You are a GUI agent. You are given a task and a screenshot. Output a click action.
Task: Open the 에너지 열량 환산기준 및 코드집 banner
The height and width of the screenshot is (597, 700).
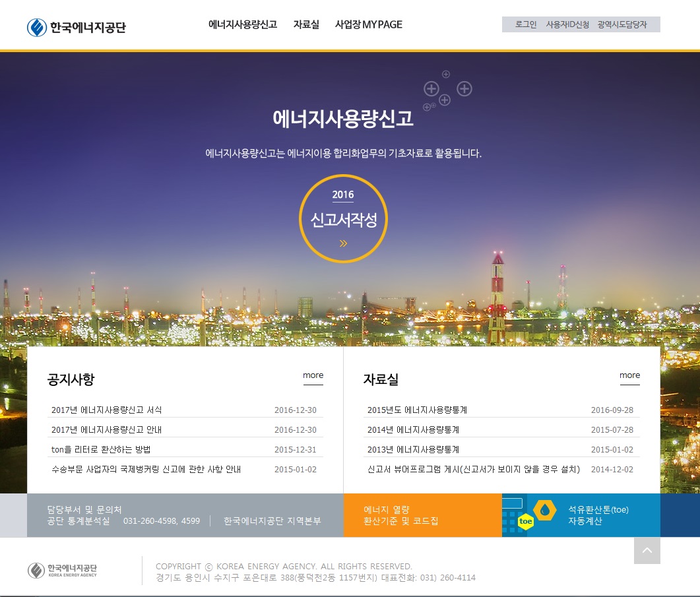click(422, 515)
